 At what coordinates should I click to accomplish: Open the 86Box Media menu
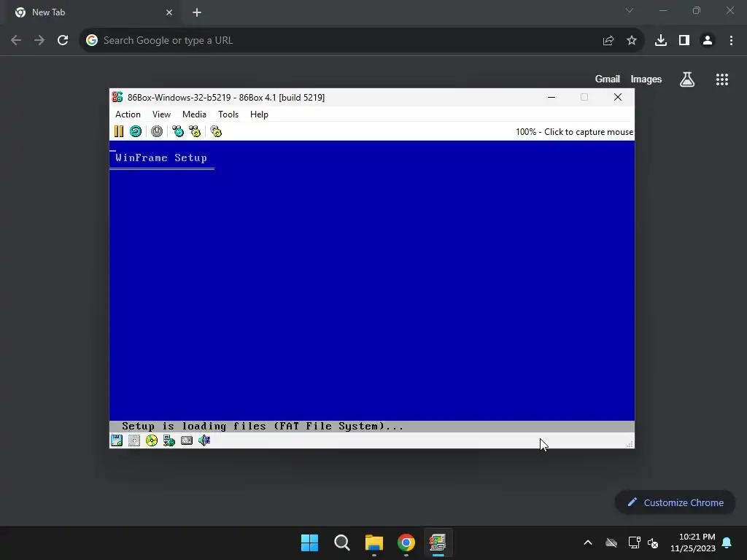pos(194,114)
